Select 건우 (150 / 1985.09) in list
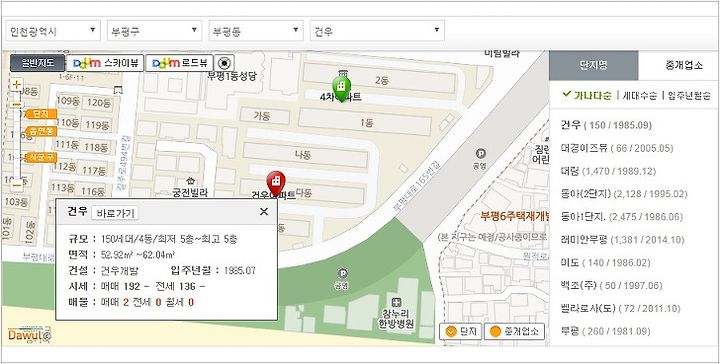The image size is (720, 364). pyautogui.click(x=606, y=125)
